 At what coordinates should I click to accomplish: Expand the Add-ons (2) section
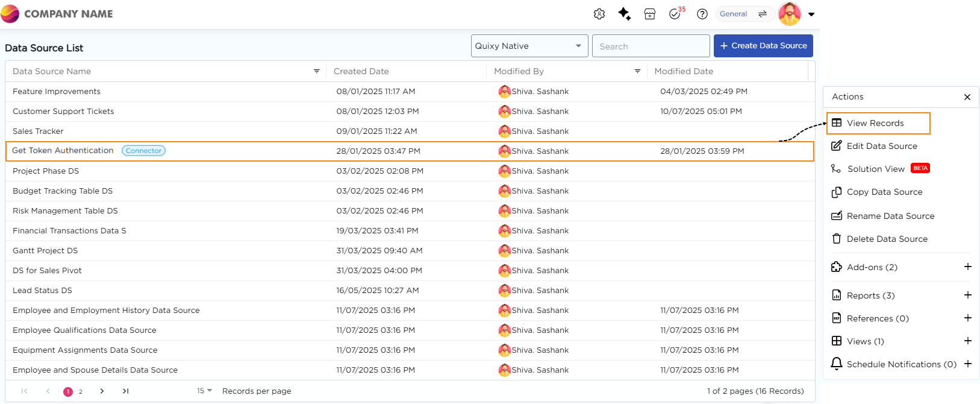coord(967,267)
